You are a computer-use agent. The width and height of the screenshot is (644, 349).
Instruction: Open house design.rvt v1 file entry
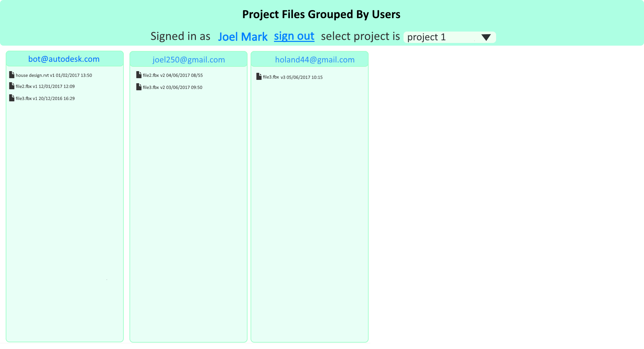coord(54,76)
